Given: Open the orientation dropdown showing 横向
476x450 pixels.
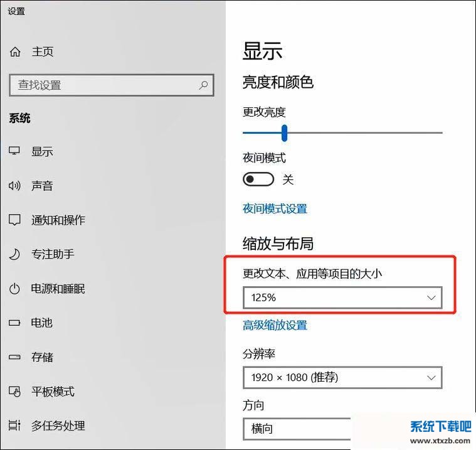Looking at the screenshot, I should pyautogui.click(x=296, y=429).
